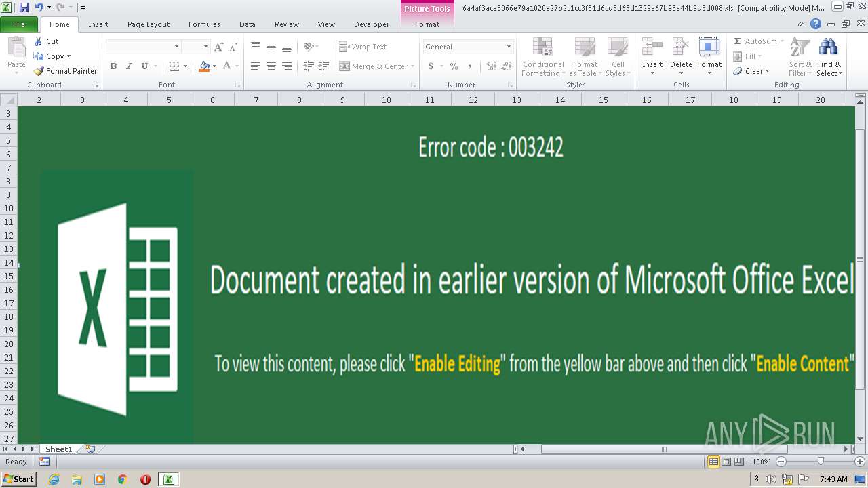
Task: Click the Insert cells icon
Action: point(652,47)
